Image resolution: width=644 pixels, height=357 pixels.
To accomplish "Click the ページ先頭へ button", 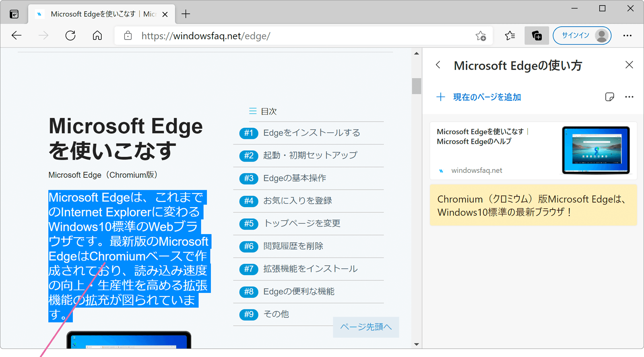I will point(366,327).
